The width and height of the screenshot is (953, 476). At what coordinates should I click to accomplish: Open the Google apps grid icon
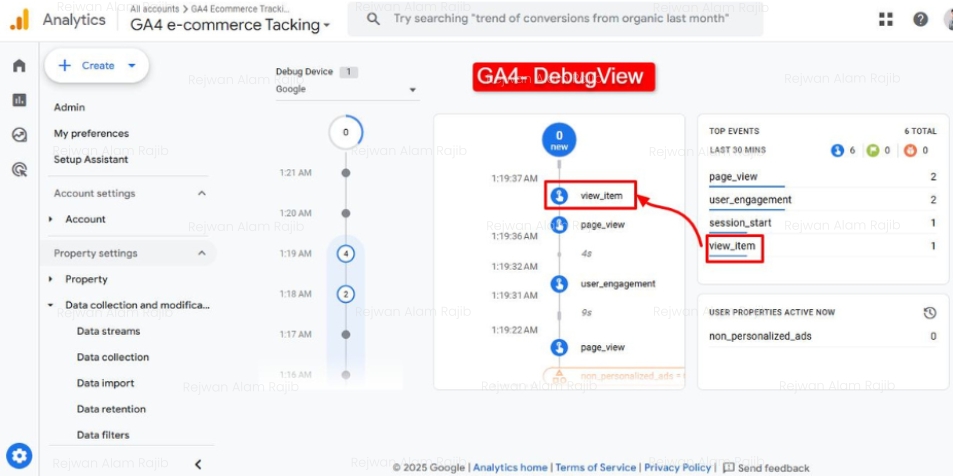click(x=886, y=20)
